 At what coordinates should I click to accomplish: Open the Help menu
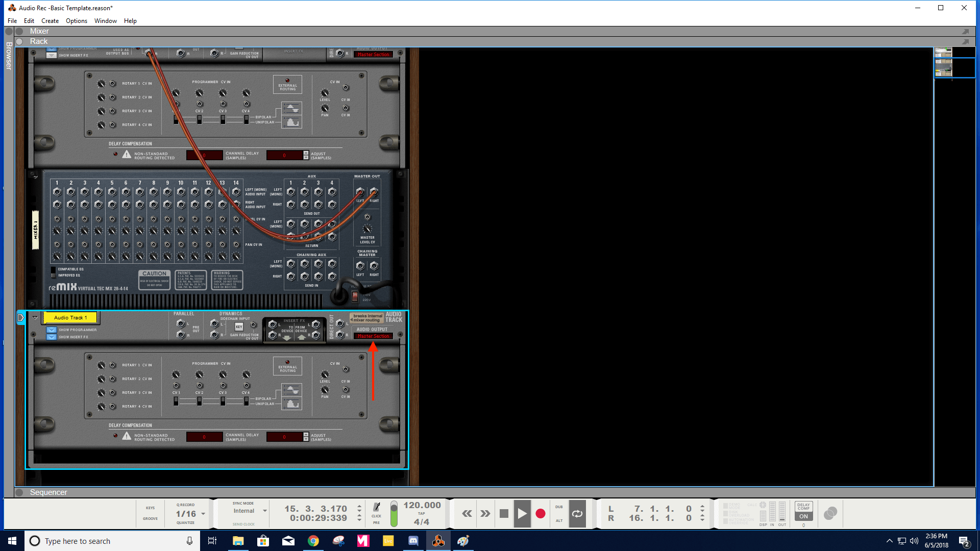coord(130,21)
